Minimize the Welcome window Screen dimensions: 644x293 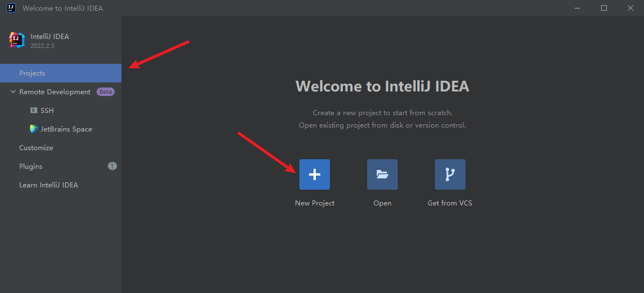coord(577,8)
